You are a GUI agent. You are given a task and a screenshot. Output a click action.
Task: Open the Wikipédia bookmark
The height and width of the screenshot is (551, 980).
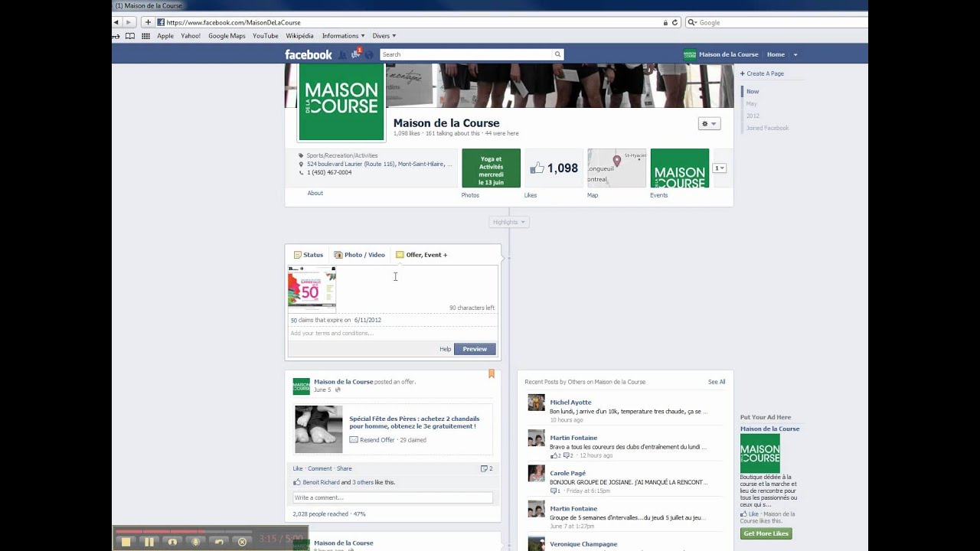299,36
